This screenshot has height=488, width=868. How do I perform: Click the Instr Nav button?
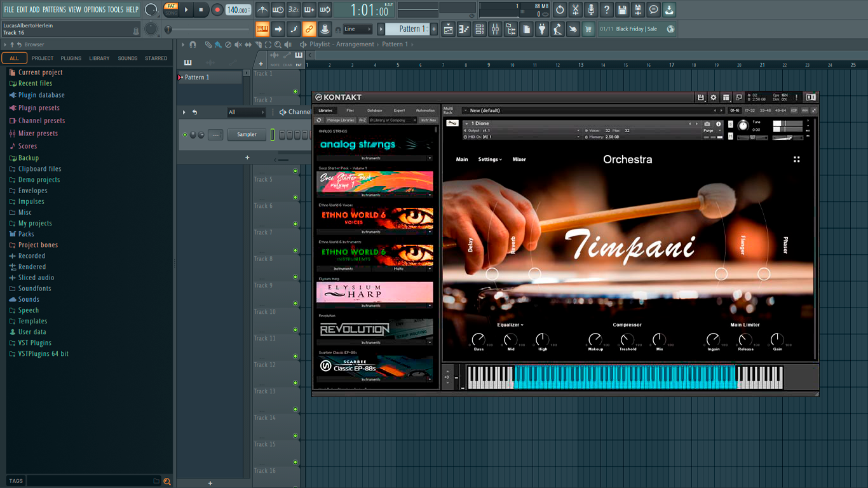(428, 120)
